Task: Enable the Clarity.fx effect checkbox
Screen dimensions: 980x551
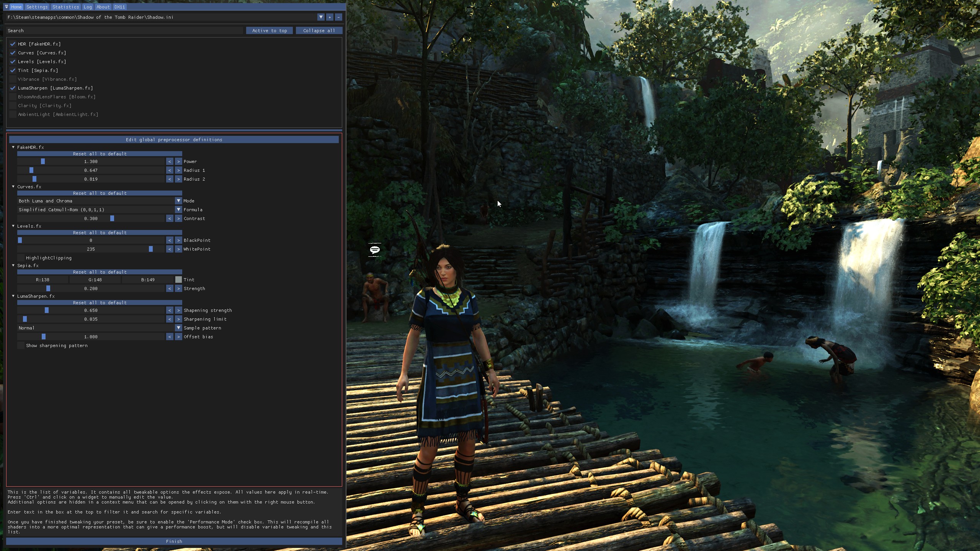Action: [x=13, y=106]
